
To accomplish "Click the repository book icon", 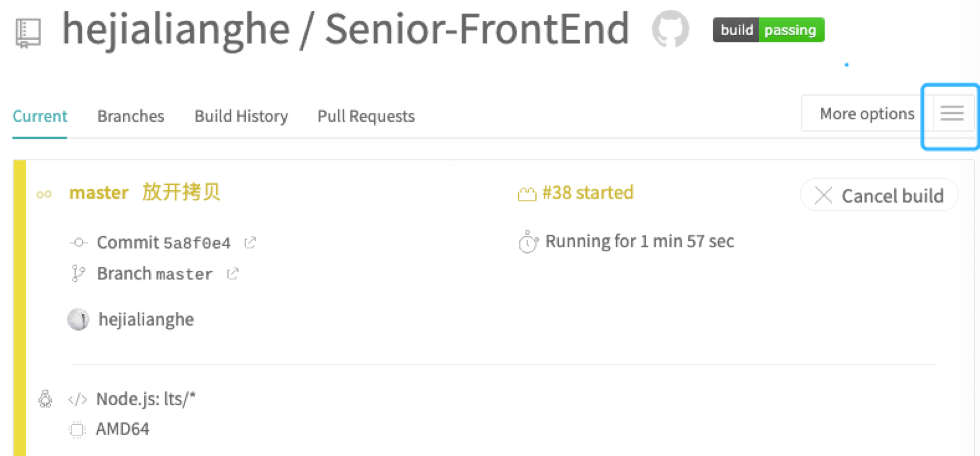I will [28, 33].
